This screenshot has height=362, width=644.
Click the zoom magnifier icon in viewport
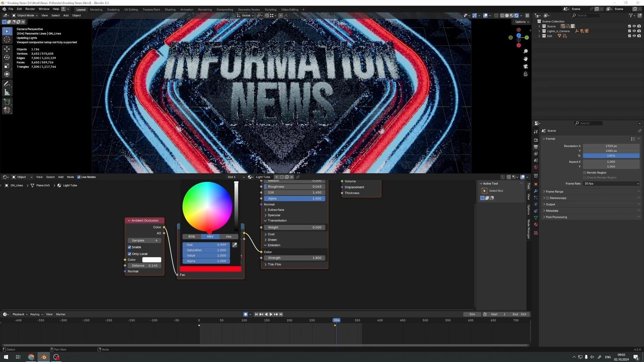pyautogui.click(x=526, y=51)
